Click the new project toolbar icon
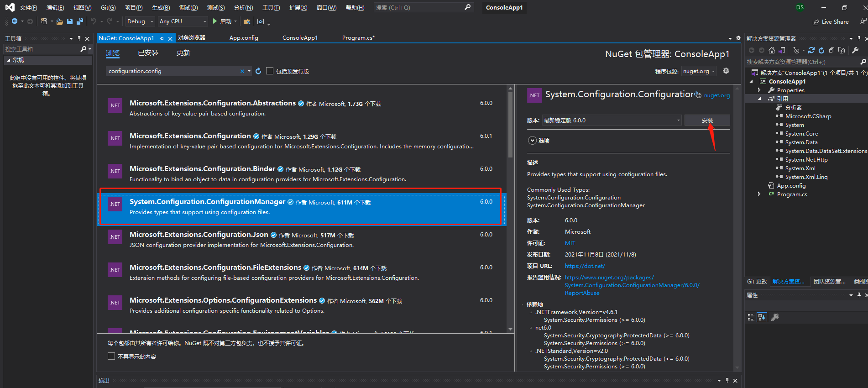This screenshot has height=388, width=868. pyautogui.click(x=44, y=21)
